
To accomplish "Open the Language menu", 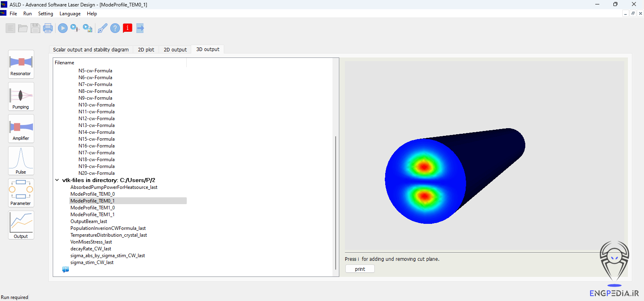I will 70,14.
